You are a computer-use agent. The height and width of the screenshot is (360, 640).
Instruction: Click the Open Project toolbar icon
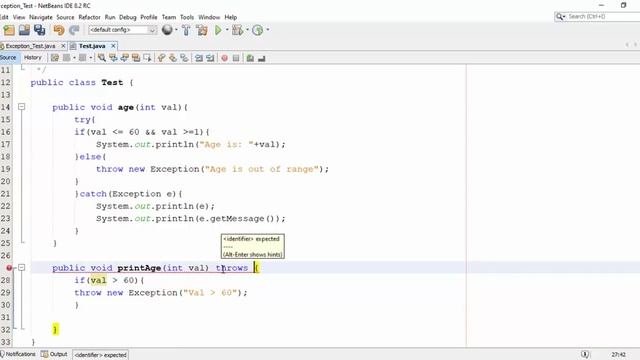(24, 30)
